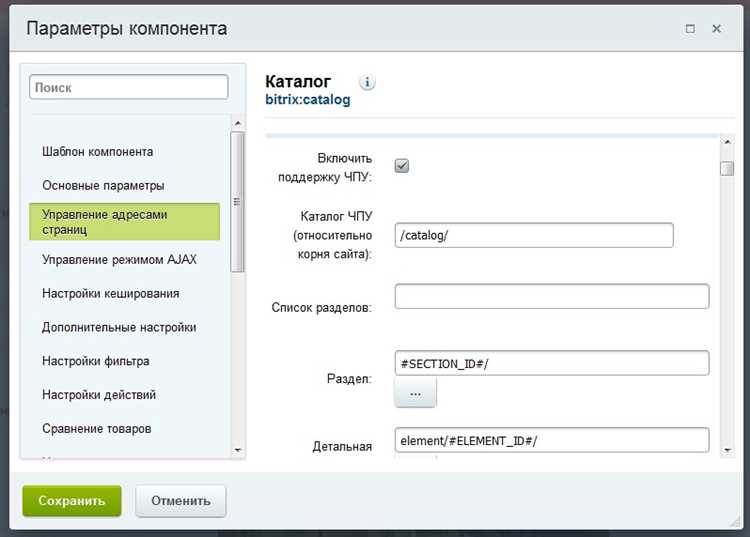Focus the Поиск search field
Viewport: 750px width, 537px height.
point(129,87)
